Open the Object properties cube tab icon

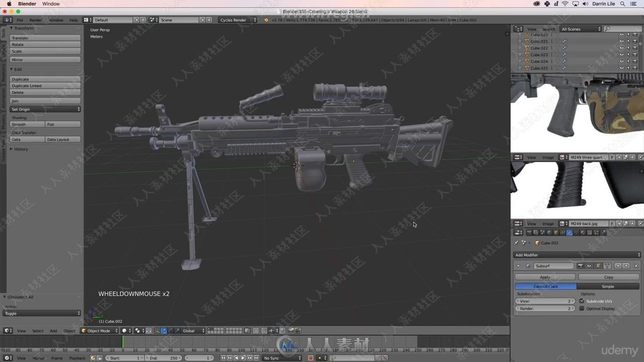[x=556, y=232]
